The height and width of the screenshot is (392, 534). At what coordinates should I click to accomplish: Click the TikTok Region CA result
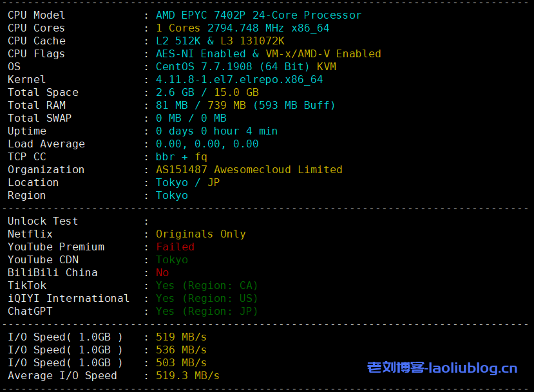point(206,285)
